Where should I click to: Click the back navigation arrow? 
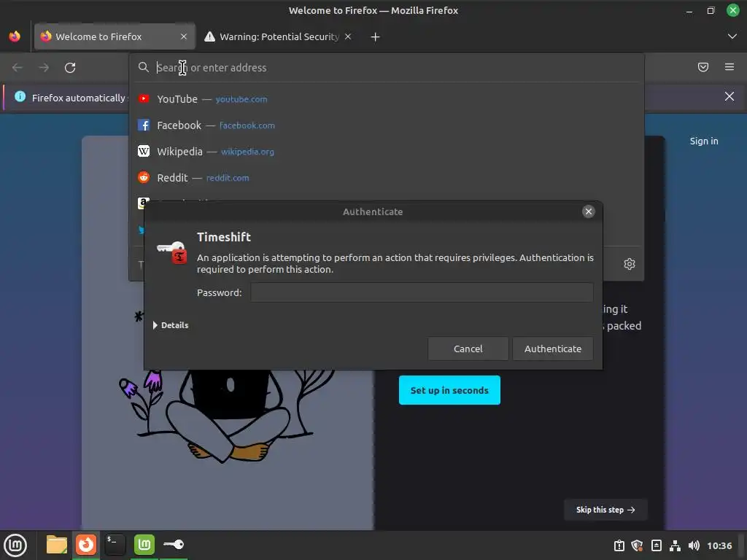18,68
